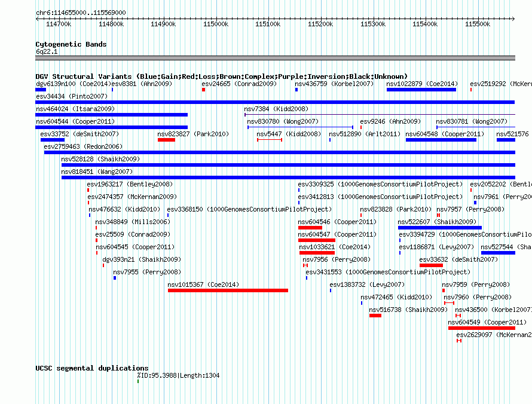Click the nsv464024 (Itsara2009) blue gain bar
The height and width of the screenshot is (404, 532).
coord(112,115)
